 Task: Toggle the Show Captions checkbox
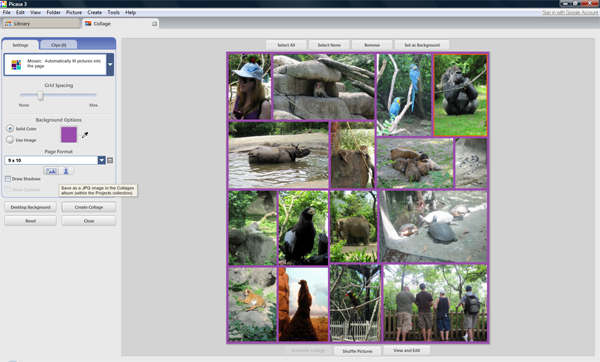pyautogui.click(x=8, y=189)
